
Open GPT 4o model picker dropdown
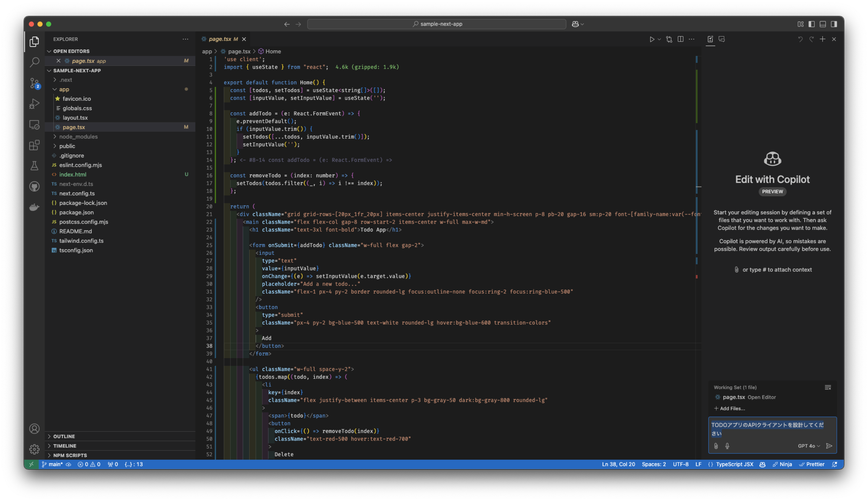(809, 446)
